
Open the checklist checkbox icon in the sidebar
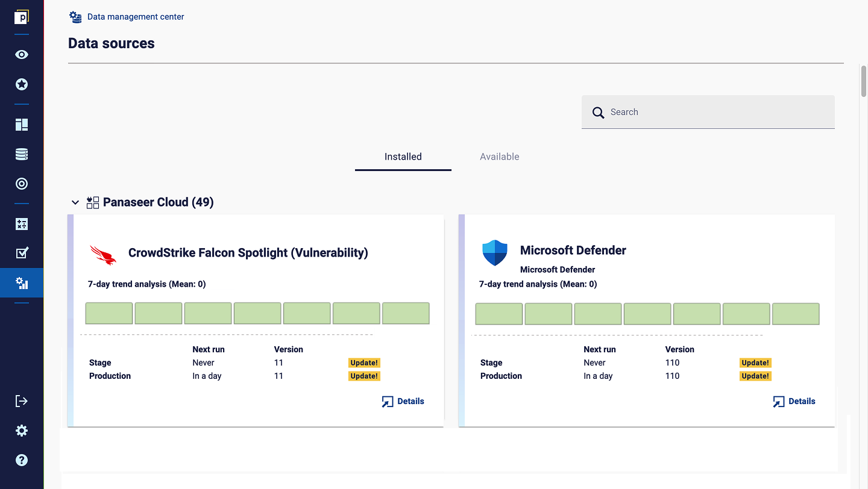pyautogui.click(x=22, y=253)
